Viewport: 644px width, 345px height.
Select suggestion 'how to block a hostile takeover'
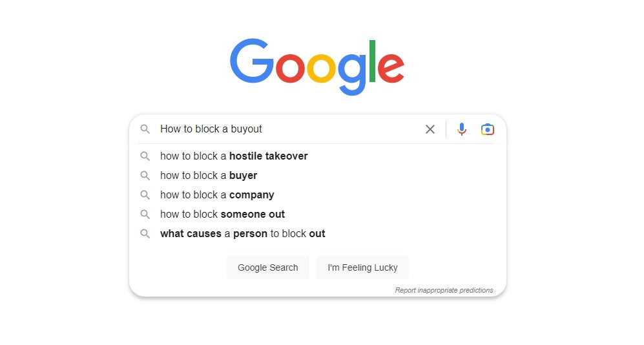[x=234, y=156]
